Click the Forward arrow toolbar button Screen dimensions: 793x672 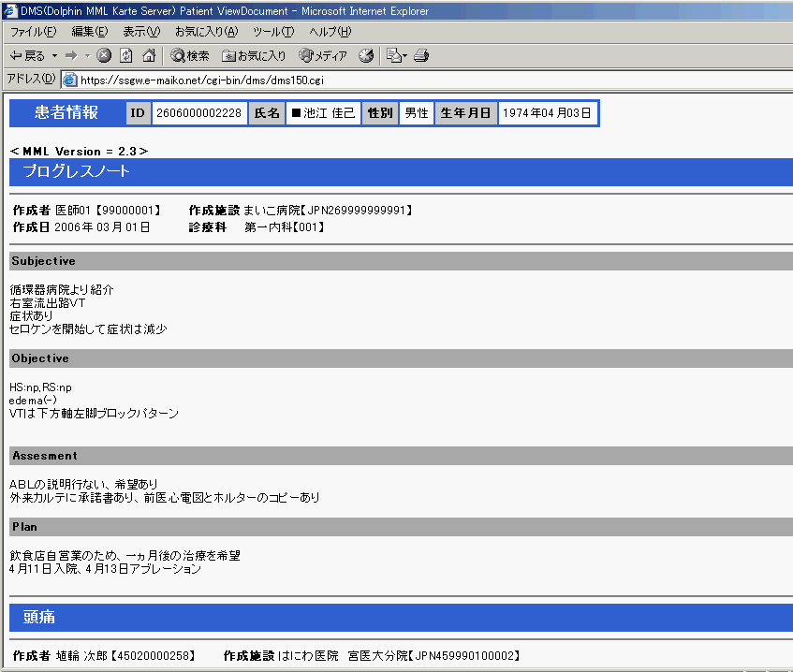[71, 56]
